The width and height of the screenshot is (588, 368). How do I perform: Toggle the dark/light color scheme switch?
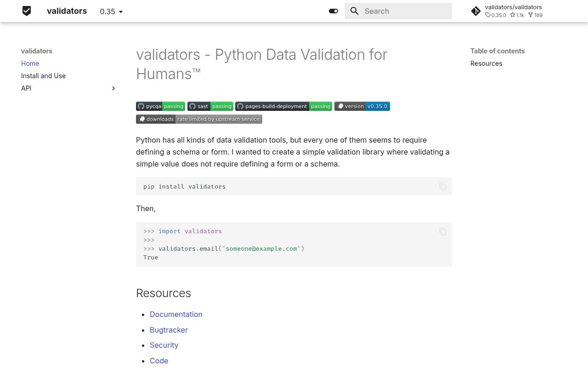[334, 11]
